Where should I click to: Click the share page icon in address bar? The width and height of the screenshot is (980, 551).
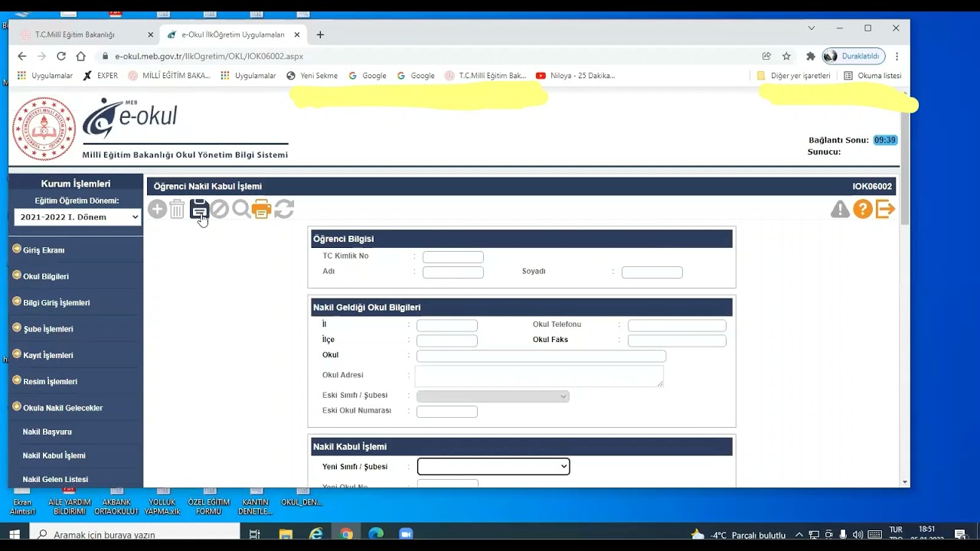[766, 56]
